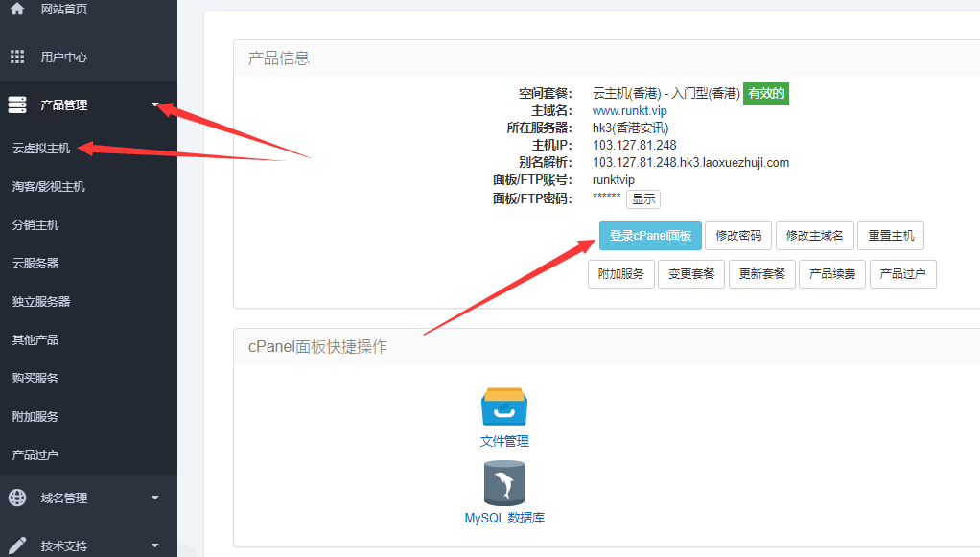Click the 重置主机 button
Viewport: 980px width, 557px height.
tap(891, 236)
